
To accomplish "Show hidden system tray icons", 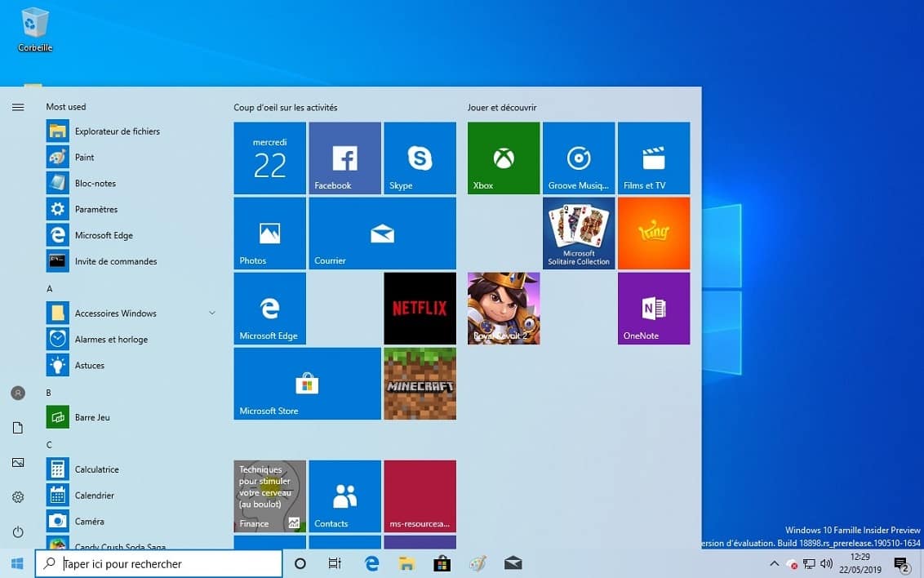I will click(x=775, y=564).
